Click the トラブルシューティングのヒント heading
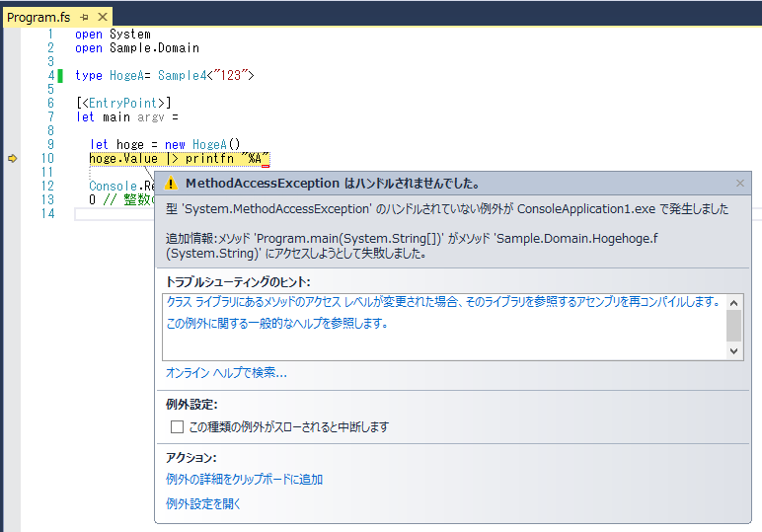This screenshot has height=532, width=762. [238, 281]
